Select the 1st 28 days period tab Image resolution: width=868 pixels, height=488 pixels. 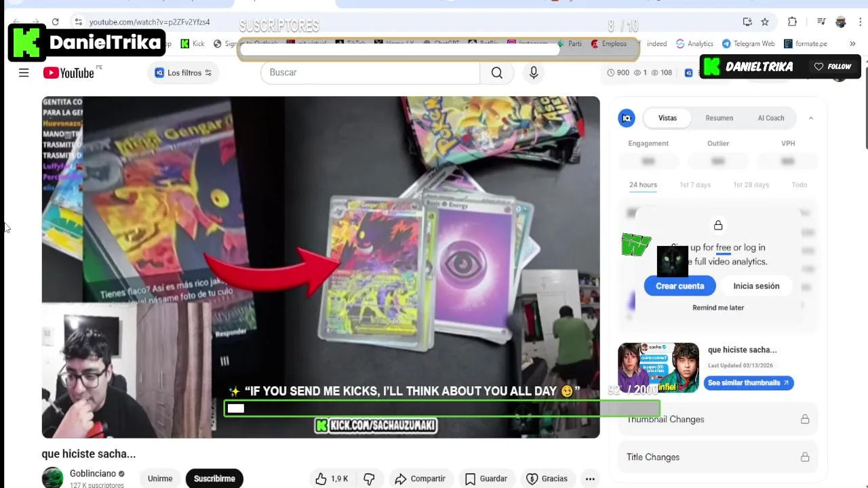coord(751,185)
